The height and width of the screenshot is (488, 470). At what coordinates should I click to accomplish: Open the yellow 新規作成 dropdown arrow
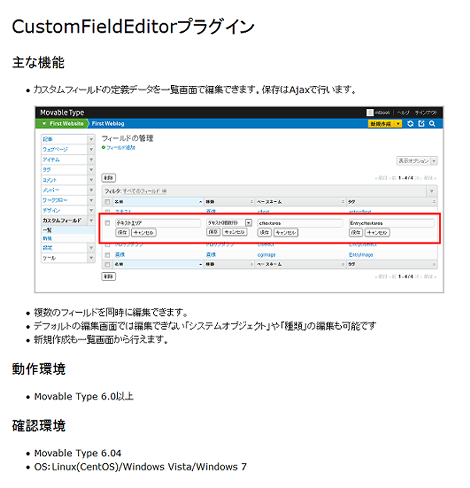tap(398, 124)
